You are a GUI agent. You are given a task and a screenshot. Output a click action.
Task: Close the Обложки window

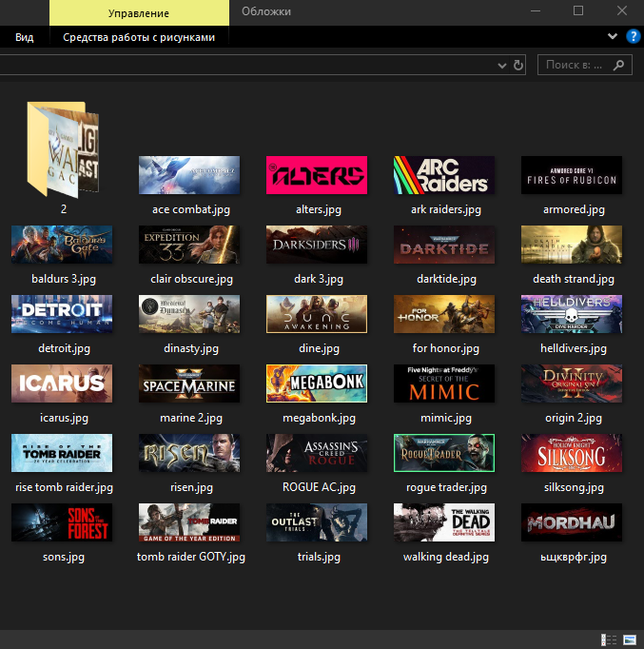coord(622,10)
